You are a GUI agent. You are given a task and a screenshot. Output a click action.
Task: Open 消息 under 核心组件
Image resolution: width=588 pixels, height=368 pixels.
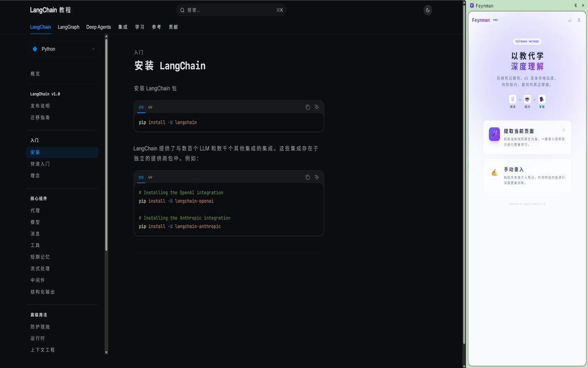[35, 234]
